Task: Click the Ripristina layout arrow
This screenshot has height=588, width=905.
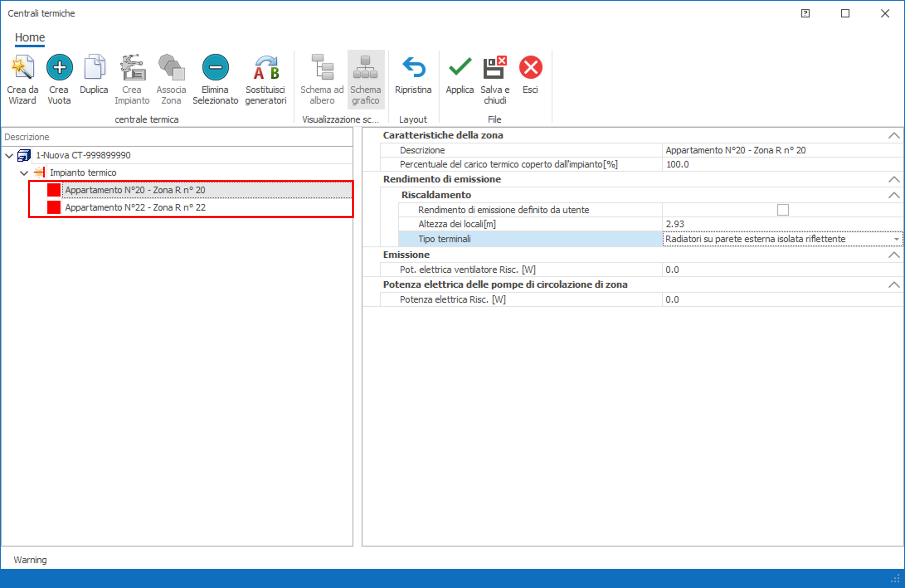Action: [413, 68]
